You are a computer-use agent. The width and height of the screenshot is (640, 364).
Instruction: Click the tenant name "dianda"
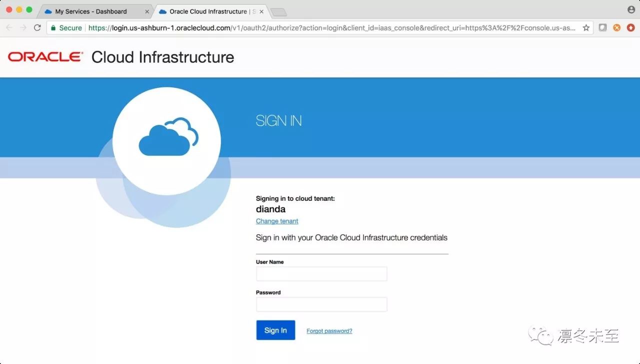point(270,209)
